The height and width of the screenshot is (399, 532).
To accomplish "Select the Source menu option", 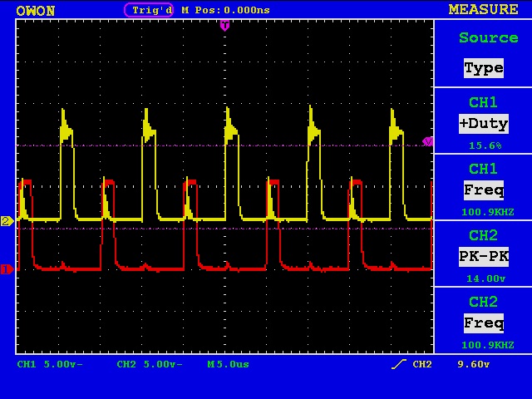I will pyautogui.click(x=488, y=37).
